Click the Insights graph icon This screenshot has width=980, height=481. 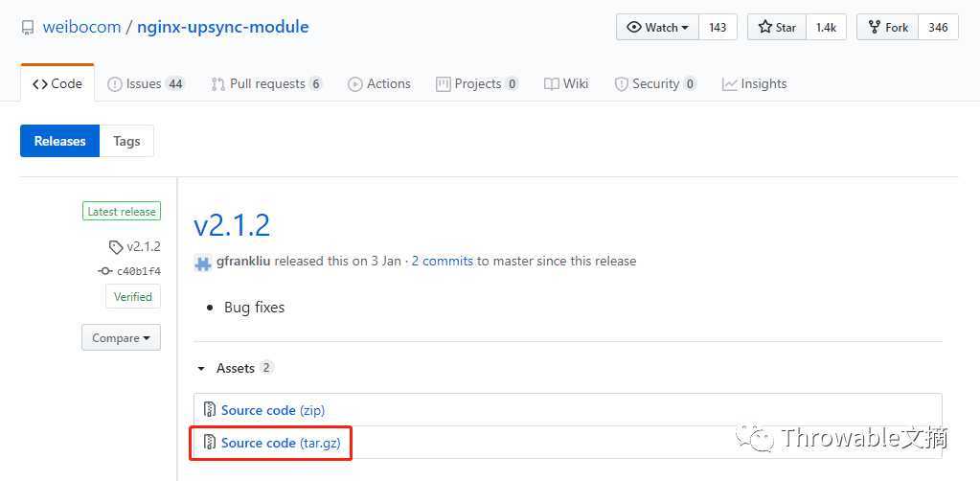tap(729, 84)
